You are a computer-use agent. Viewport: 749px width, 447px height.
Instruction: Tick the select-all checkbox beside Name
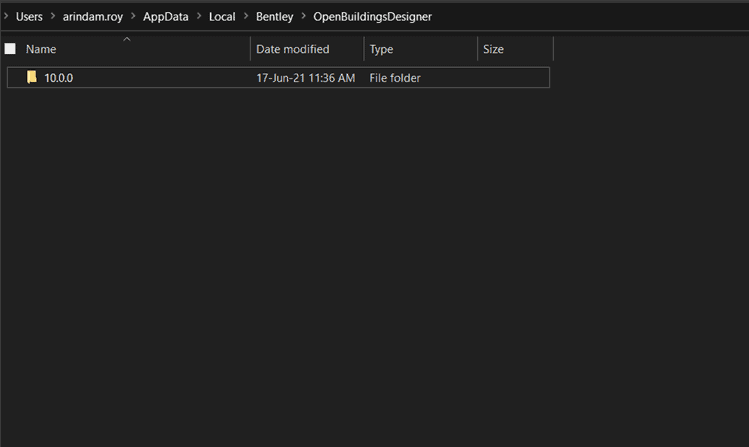[10, 49]
